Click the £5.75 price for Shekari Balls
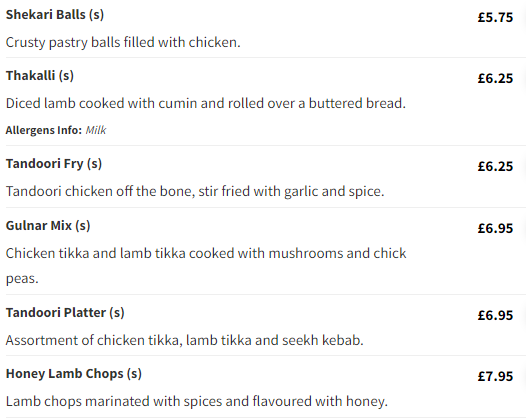 [495, 17]
